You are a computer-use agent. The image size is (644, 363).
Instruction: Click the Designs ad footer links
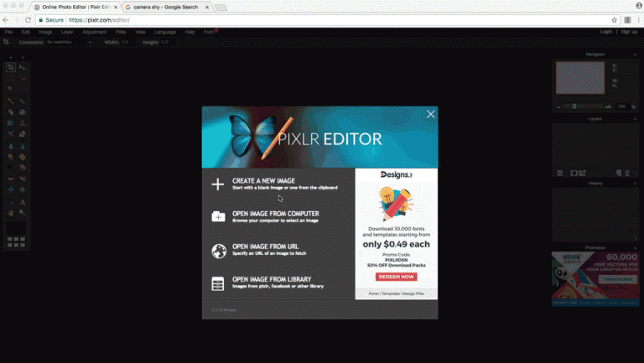coord(397,293)
